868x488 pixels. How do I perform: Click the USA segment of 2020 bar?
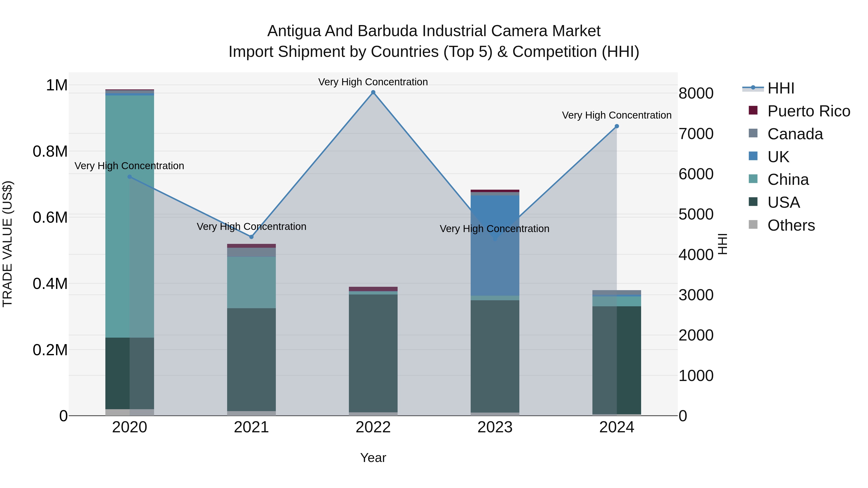(x=130, y=374)
